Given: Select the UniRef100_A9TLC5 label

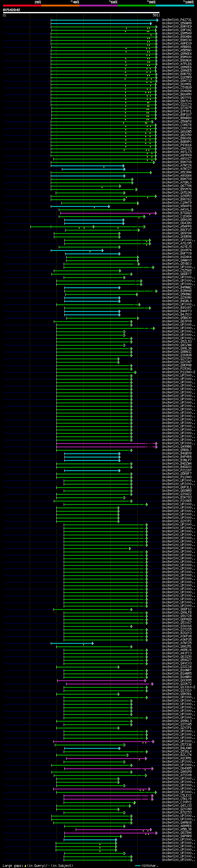Looking at the screenshot, I should [x=177, y=152].
